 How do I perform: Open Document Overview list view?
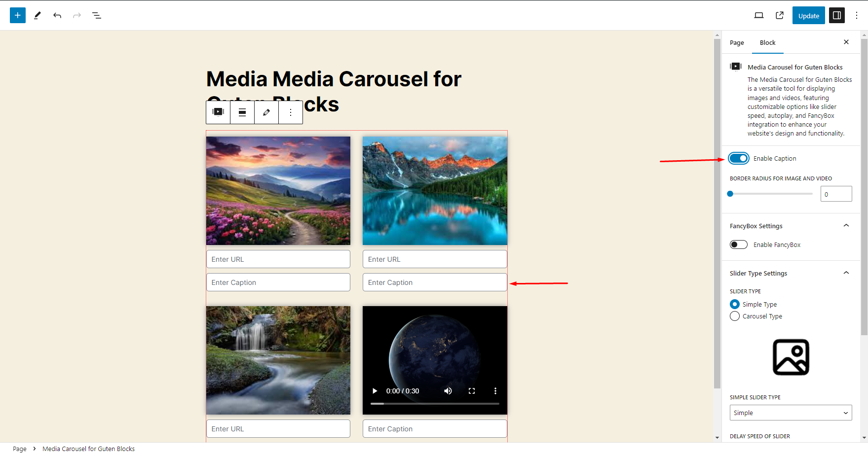pos(97,15)
